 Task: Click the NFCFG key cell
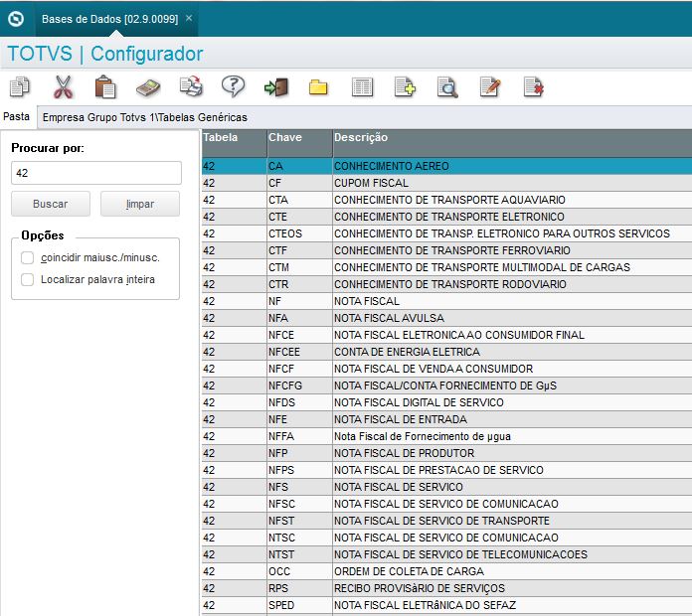click(x=299, y=385)
